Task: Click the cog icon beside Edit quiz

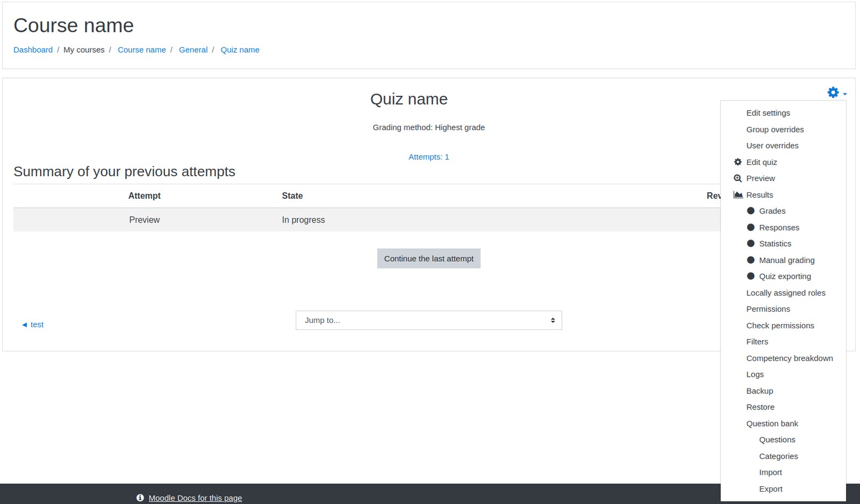Action: point(738,162)
